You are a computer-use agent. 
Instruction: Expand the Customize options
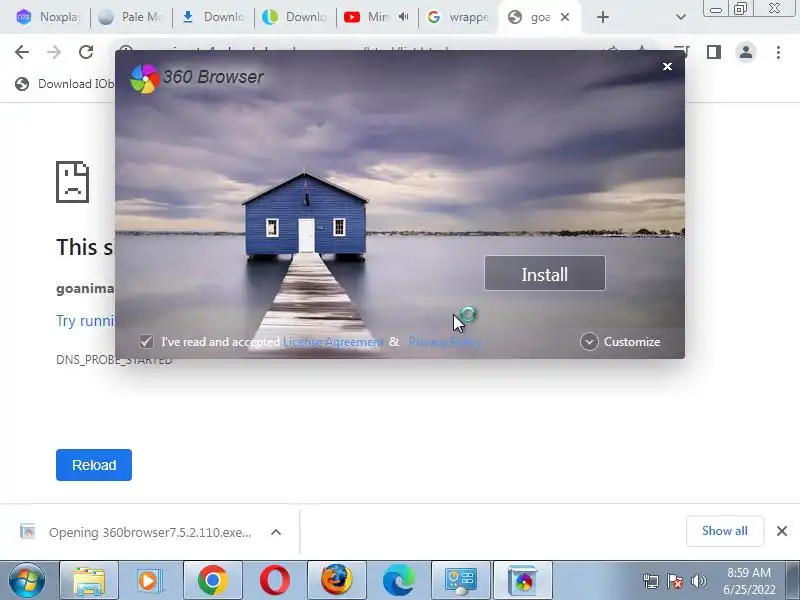[x=620, y=342]
